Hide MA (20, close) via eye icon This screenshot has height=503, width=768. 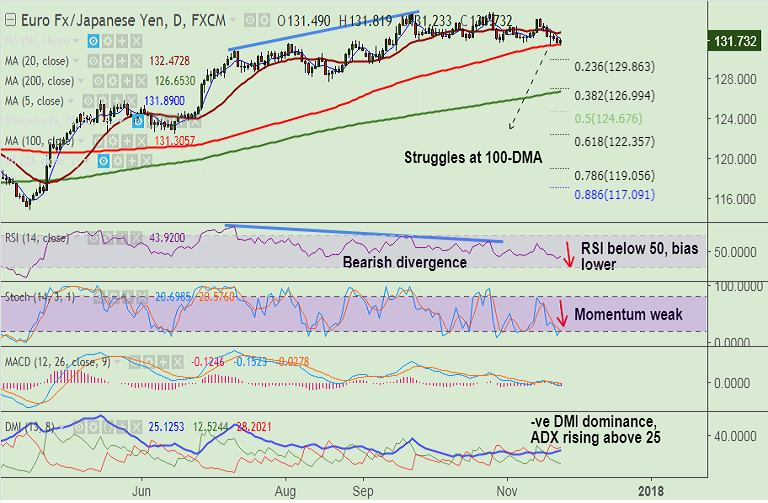(94, 61)
